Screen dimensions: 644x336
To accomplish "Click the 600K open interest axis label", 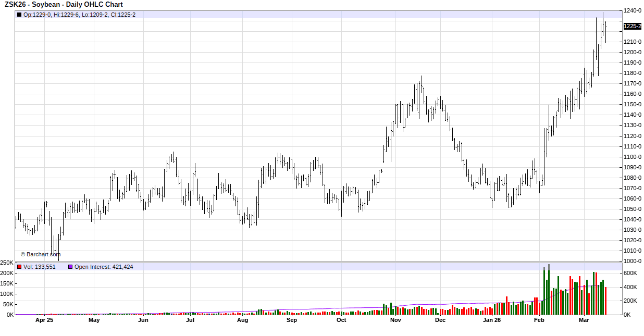I will pos(631,273).
